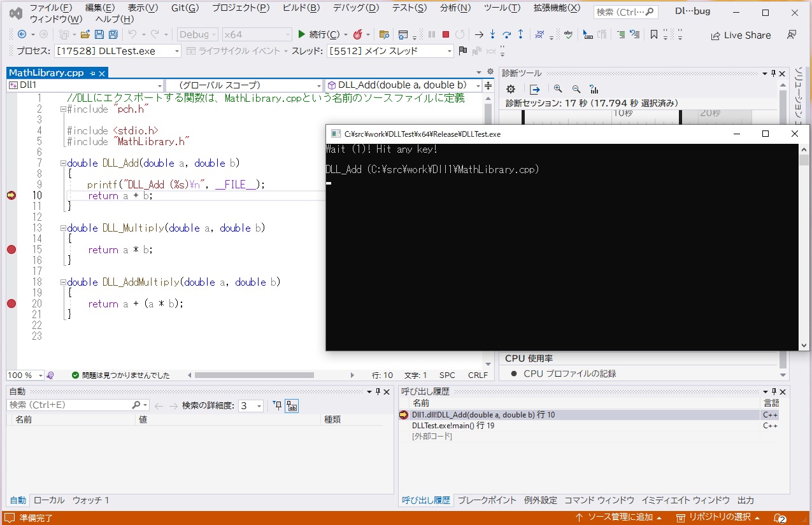Screen dimensions: 812x525
Task: Stop debugging with the red square
Action: (x=446, y=34)
